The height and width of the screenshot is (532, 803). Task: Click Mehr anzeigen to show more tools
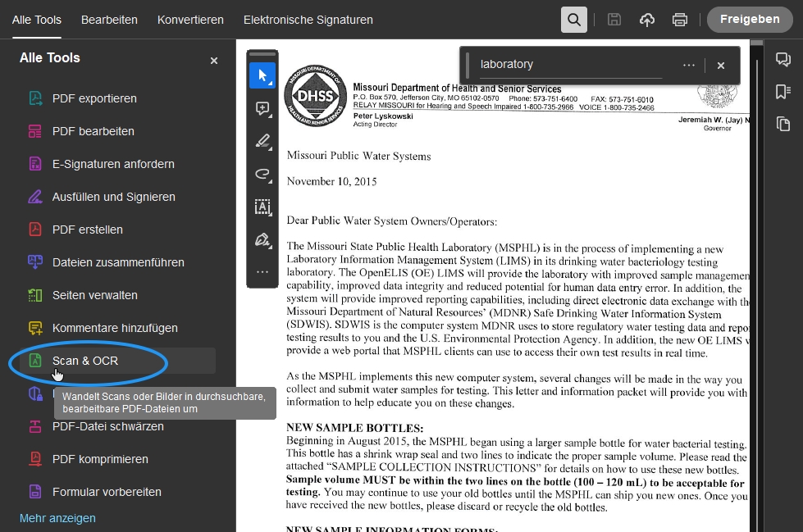[57, 518]
